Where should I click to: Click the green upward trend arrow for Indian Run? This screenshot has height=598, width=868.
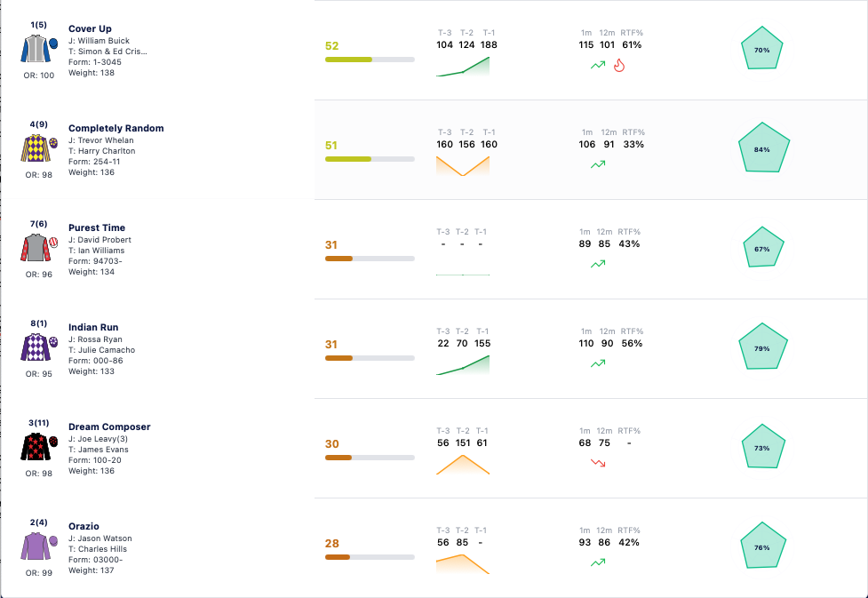[598, 363]
